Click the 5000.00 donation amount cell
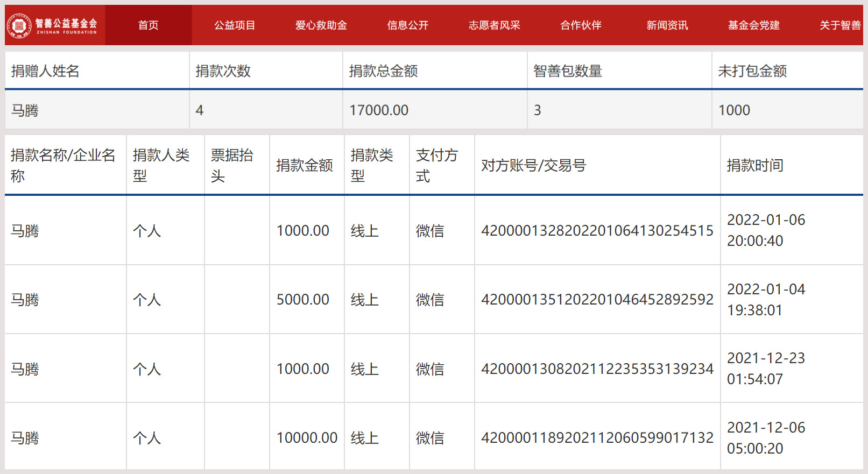This screenshot has height=474, width=868. pos(303,300)
